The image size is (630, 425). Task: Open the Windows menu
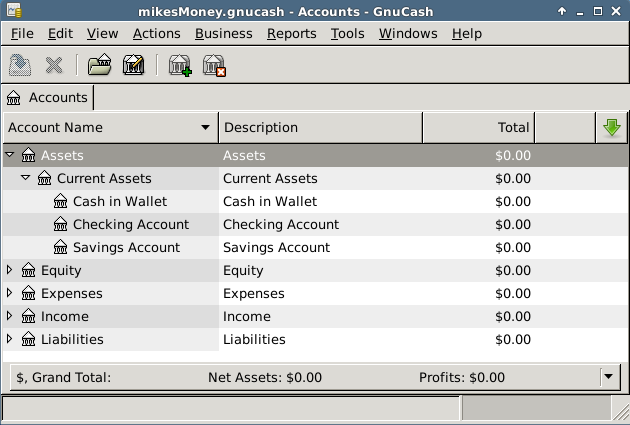[408, 33]
